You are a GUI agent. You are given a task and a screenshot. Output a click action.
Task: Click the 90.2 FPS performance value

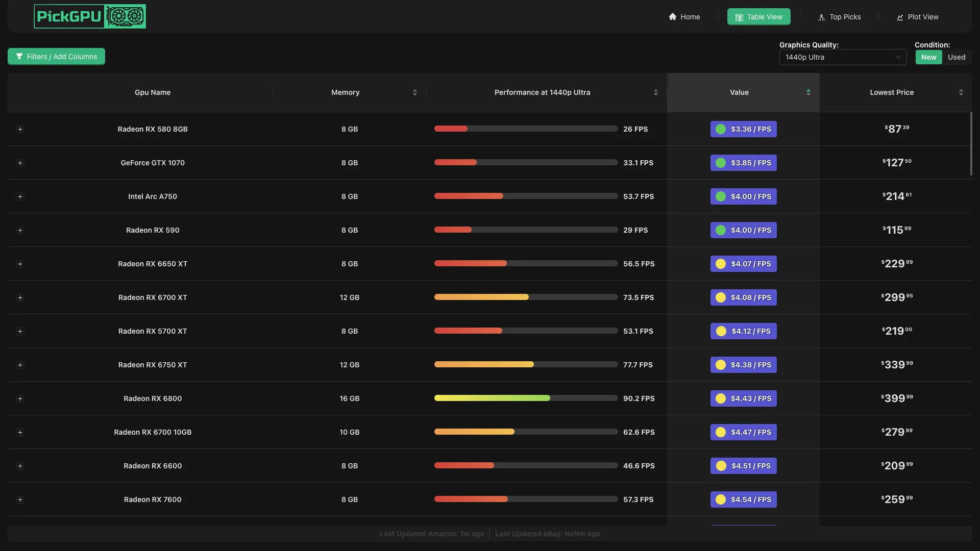[639, 398]
